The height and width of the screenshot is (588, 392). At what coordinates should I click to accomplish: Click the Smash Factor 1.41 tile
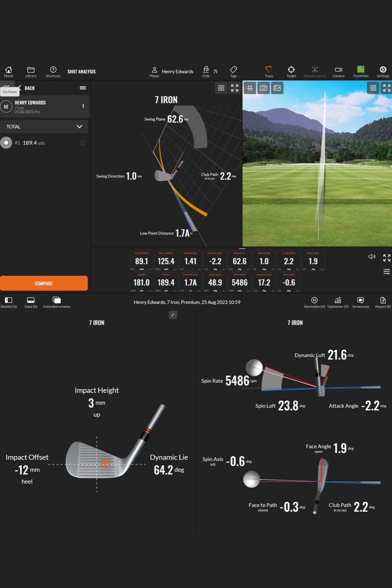coord(190,261)
